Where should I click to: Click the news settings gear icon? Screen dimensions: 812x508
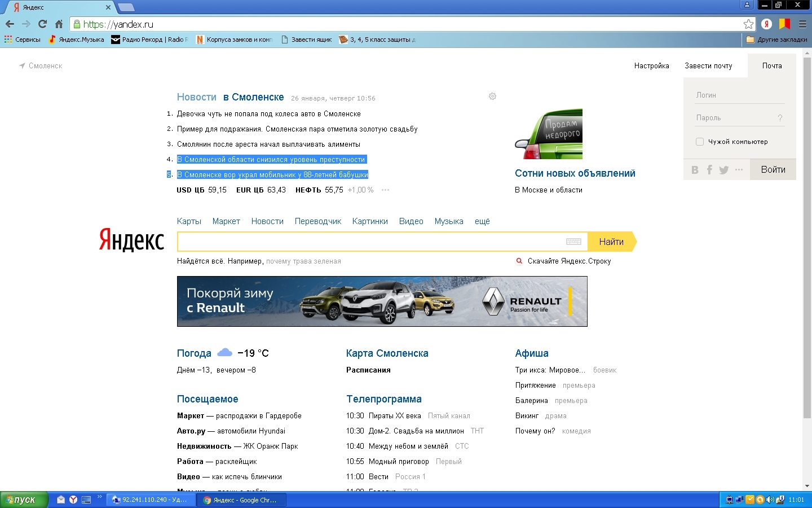point(492,97)
